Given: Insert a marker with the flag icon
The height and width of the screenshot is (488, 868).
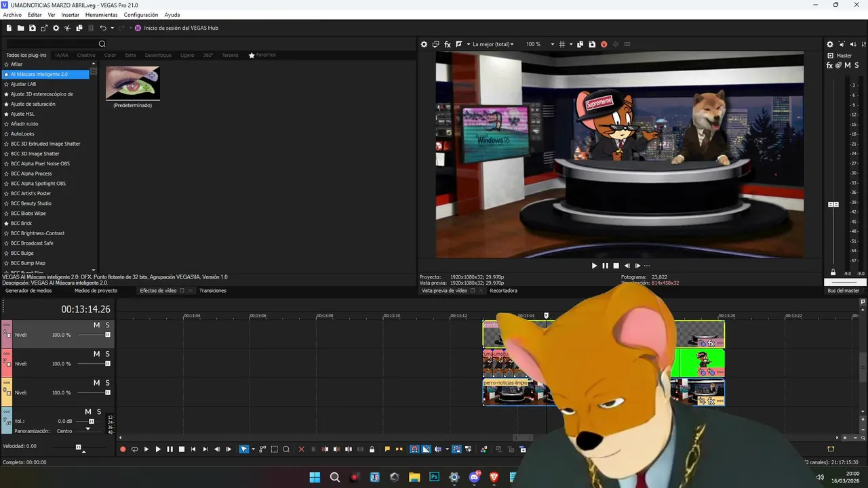Looking at the screenshot, I should click(387, 449).
